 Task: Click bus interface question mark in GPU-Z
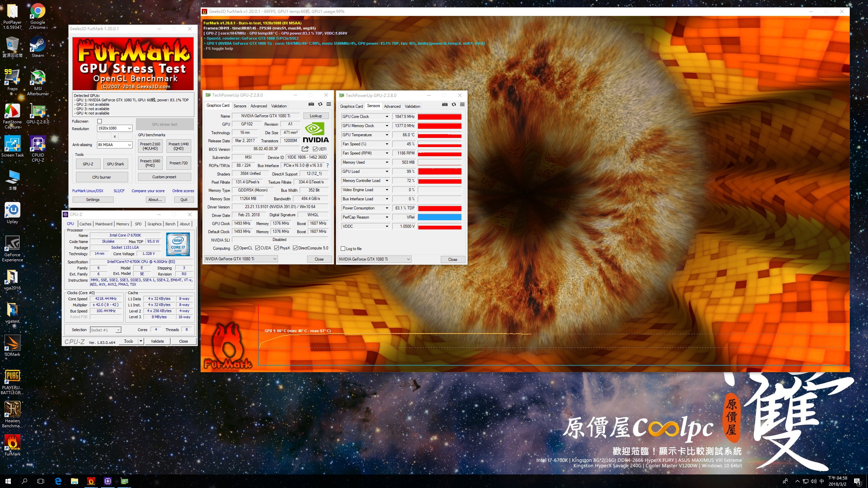coord(328,165)
